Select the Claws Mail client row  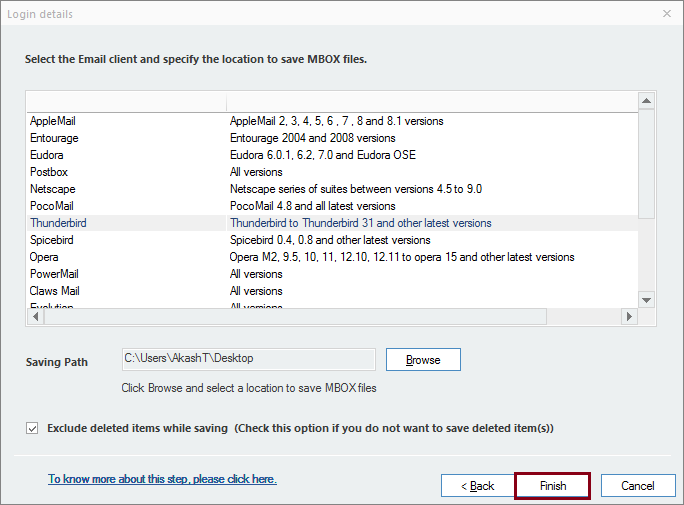tap(332, 291)
